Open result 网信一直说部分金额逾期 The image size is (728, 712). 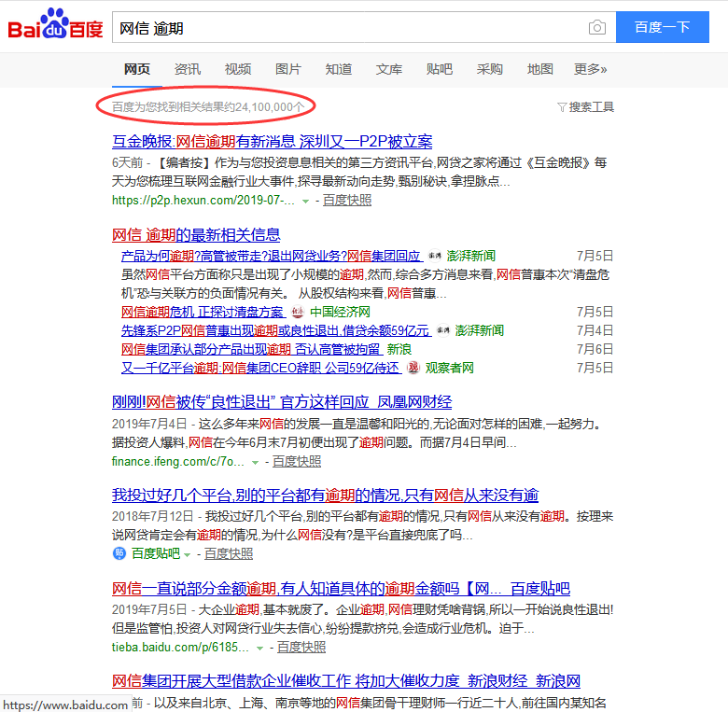(x=341, y=589)
